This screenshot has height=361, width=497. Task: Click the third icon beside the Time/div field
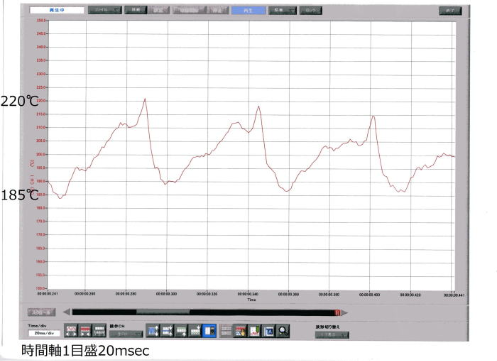click(x=99, y=331)
